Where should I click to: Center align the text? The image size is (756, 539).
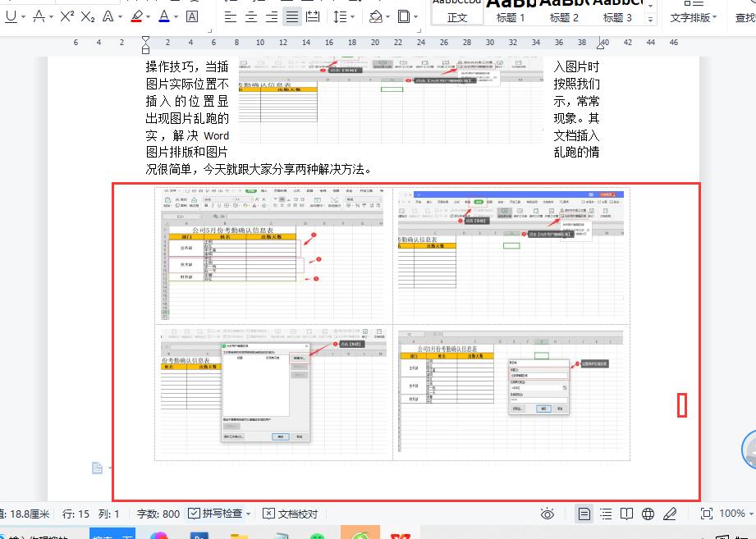(x=251, y=17)
